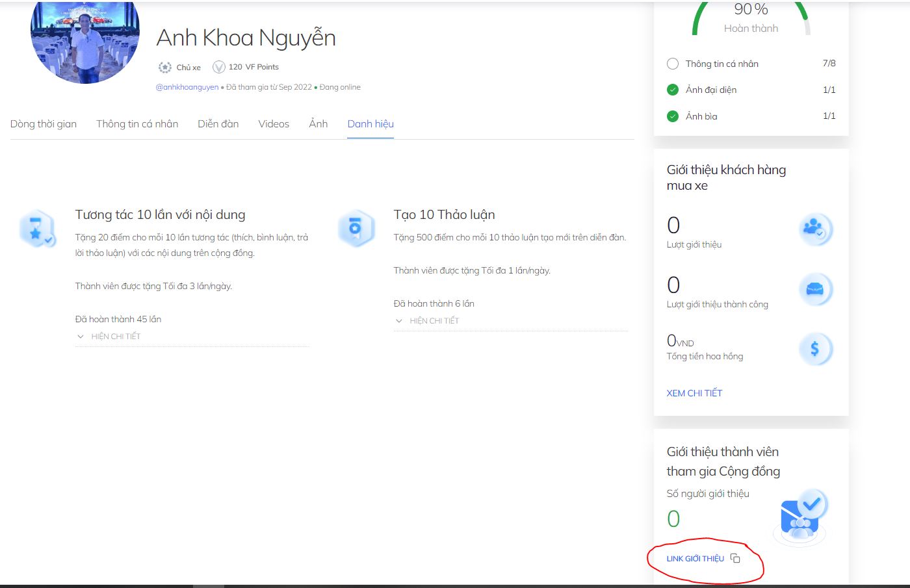Toggle the Thông tin cá nhân unchecked circle
The image size is (910, 588).
673,64
